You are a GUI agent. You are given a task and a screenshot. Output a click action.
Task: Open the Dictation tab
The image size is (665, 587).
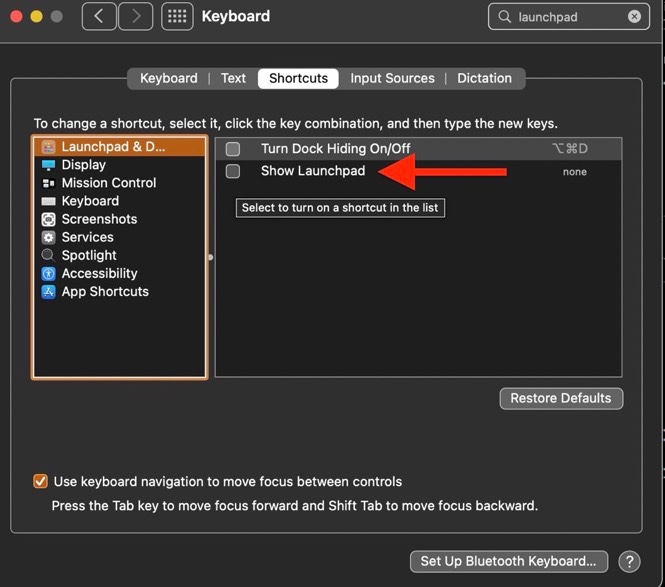[484, 78]
